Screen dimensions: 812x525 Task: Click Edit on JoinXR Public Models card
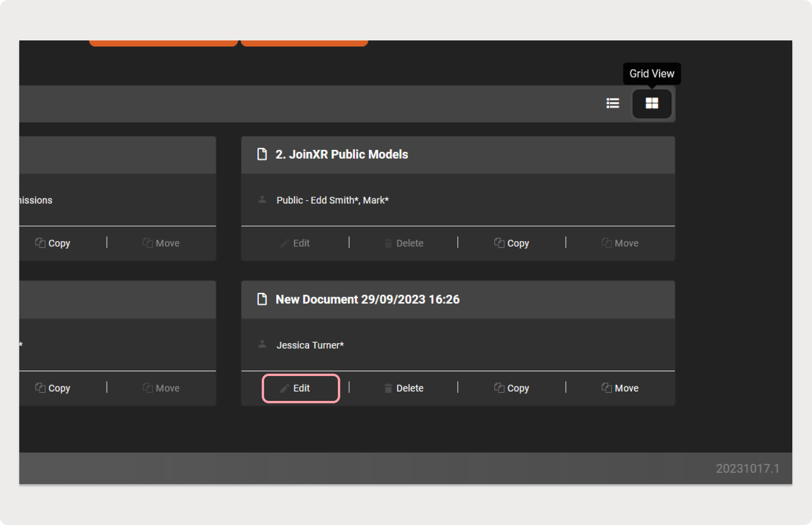tap(295, 243)
